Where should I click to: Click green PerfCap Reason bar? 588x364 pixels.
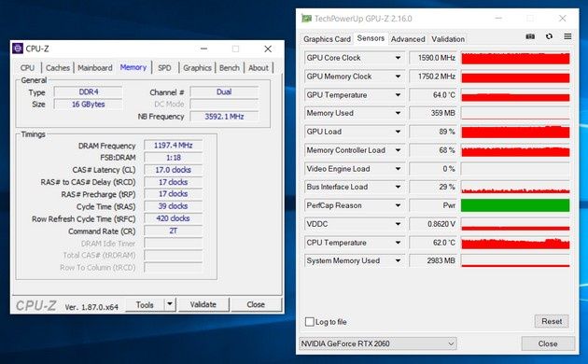click(x=515, y=205)
